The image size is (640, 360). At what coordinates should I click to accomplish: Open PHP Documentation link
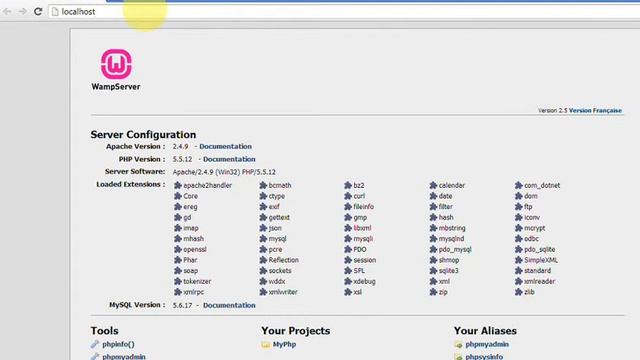(x=229, y=159)
